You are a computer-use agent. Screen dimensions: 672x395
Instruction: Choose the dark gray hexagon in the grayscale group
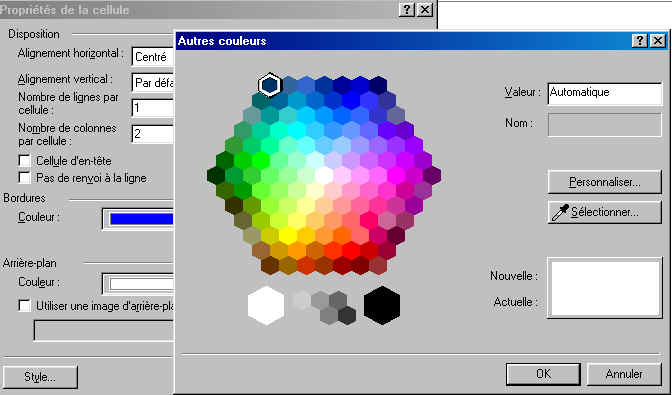pos(347,316)
